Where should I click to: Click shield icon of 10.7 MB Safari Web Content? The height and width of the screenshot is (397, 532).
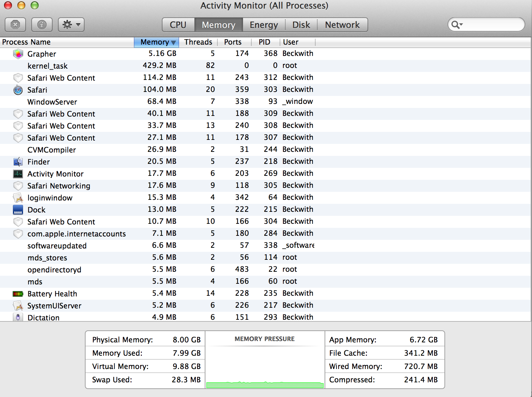click(x=18, y=222)
